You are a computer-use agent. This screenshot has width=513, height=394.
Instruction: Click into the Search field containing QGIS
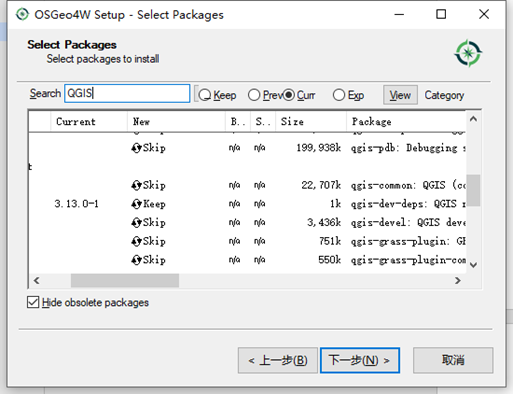(x=127, y=93)
